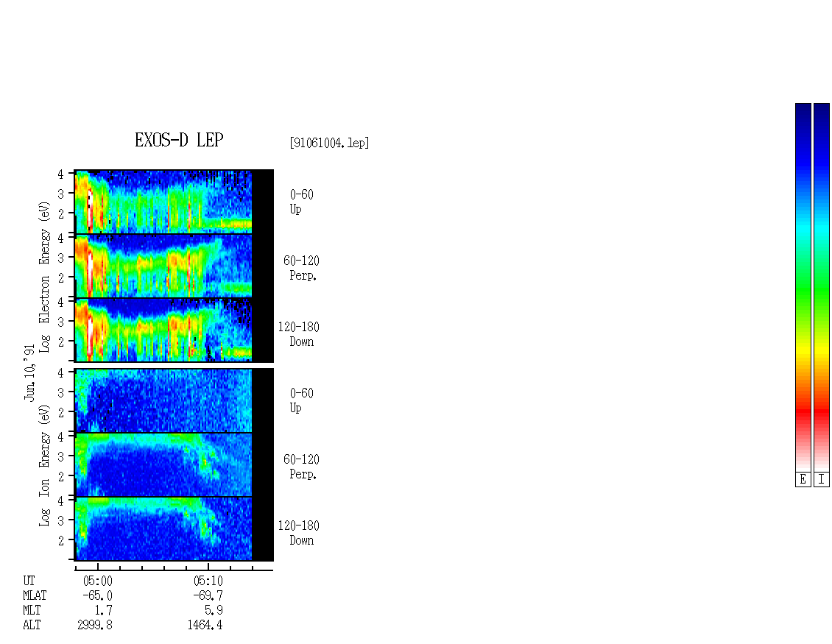The image size is (832, 644).
Task: Click the E label under electron color bar
Action: click(803, 480)
